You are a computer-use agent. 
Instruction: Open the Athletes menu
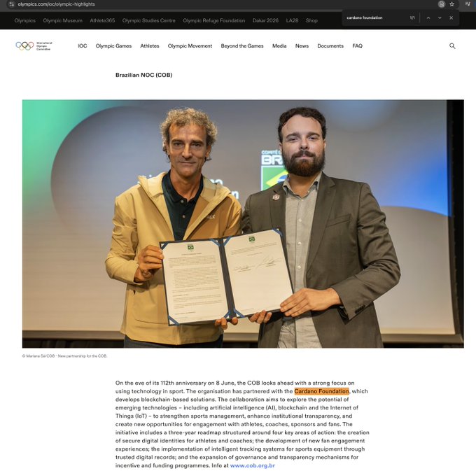(150, 45)
